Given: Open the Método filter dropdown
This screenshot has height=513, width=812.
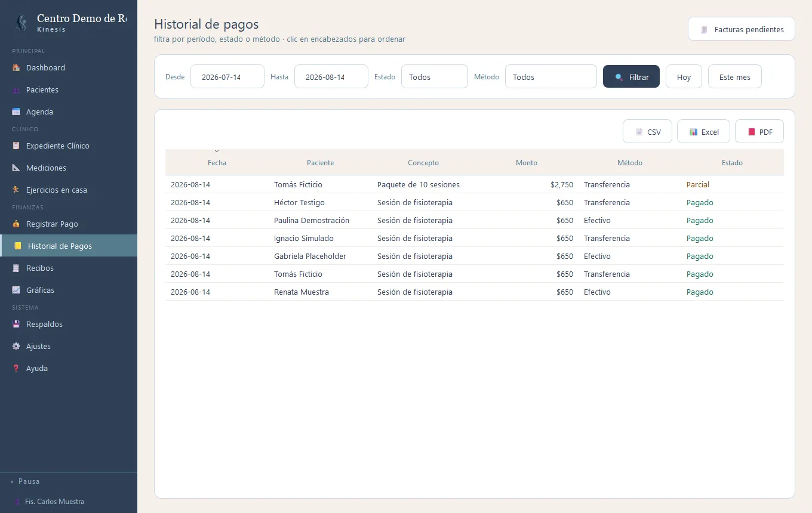Looking at the screenshot, I should (551, 76).
